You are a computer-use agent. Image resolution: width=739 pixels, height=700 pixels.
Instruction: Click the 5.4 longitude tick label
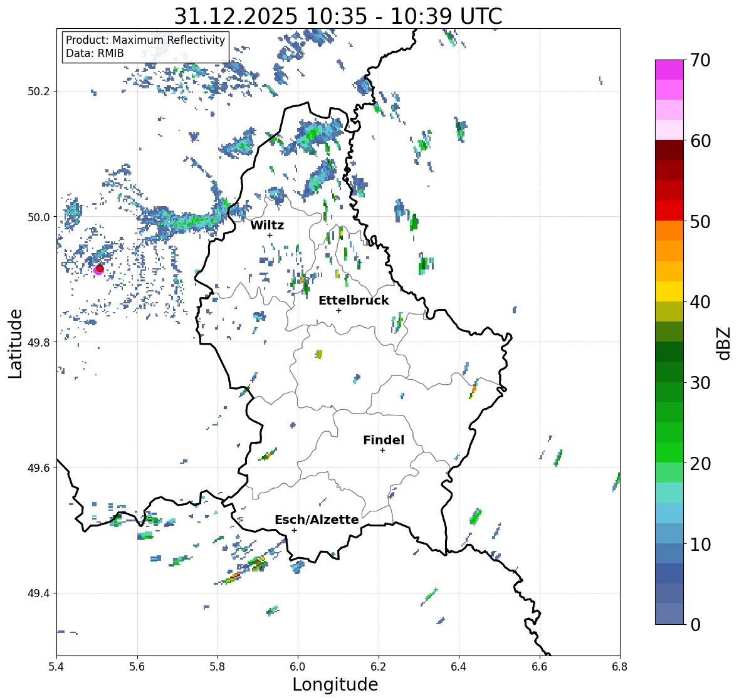56,667
